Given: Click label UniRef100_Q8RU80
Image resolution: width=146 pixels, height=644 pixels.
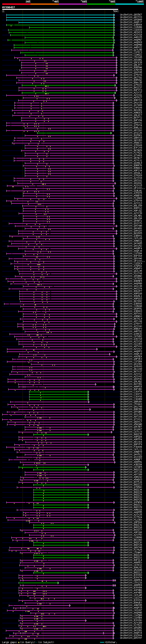Looking at the screenshot, I should click(131, 402).
